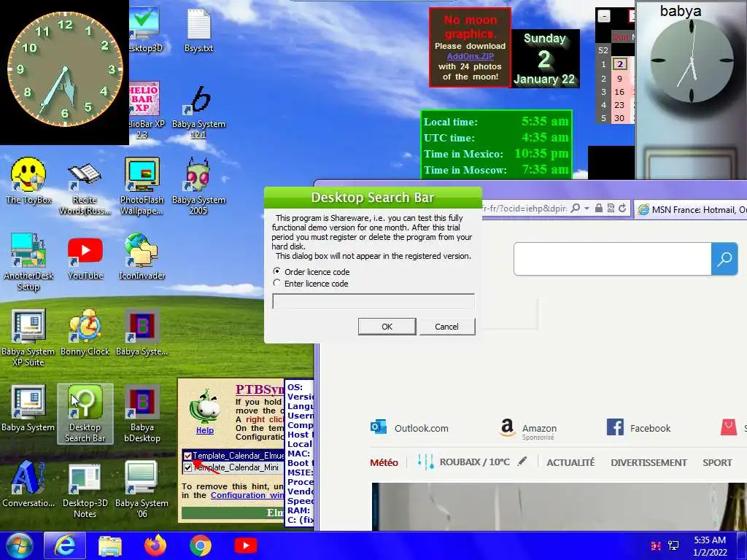Image resolution: width=747 pixels, height=560 pixels.
Task: Open Babya System XP Suite icon
Action: [x=28, y=338]
